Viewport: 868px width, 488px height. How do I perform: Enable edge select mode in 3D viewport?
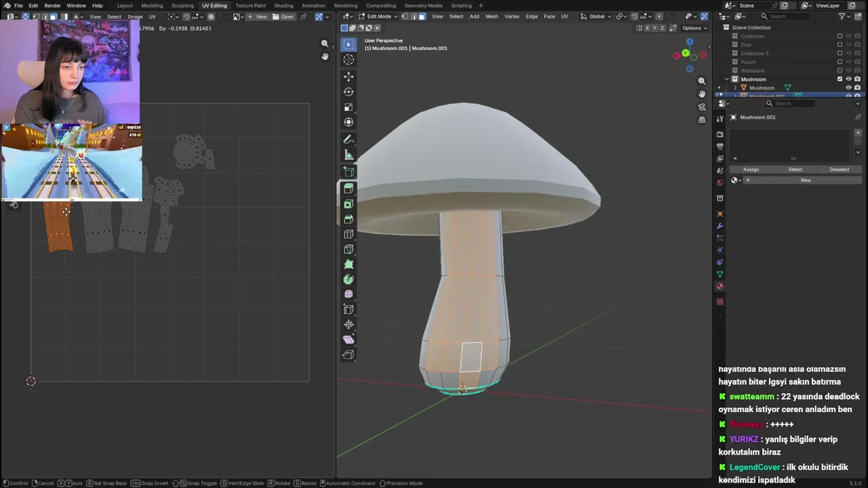coord(413,16)
